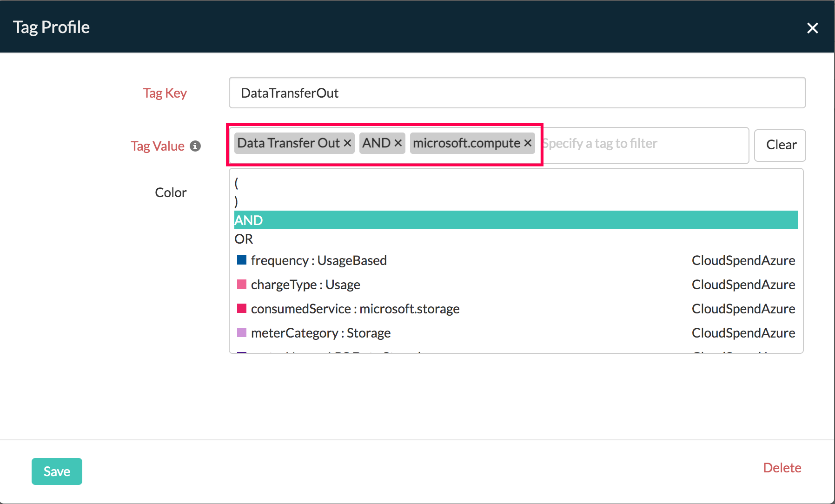Close the Tag Profile dialog
This screenshot has height=504, width=835.
pos(812,28)
